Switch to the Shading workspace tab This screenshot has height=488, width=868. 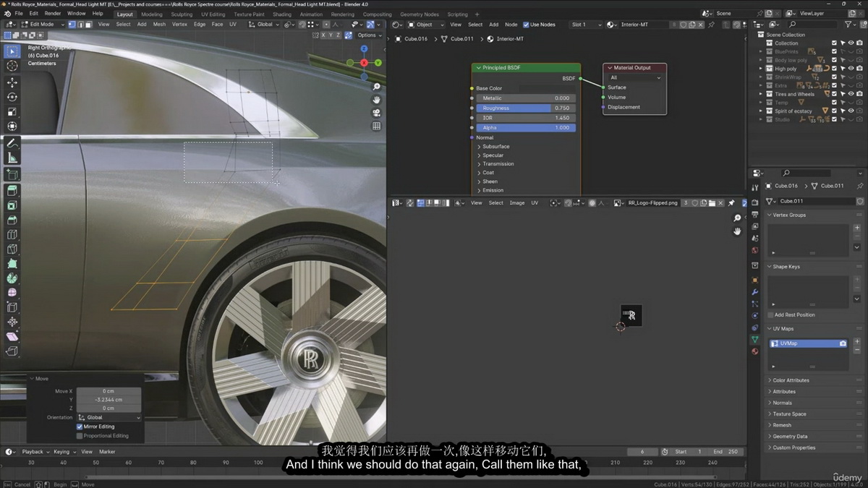click(x=282, y=14)
